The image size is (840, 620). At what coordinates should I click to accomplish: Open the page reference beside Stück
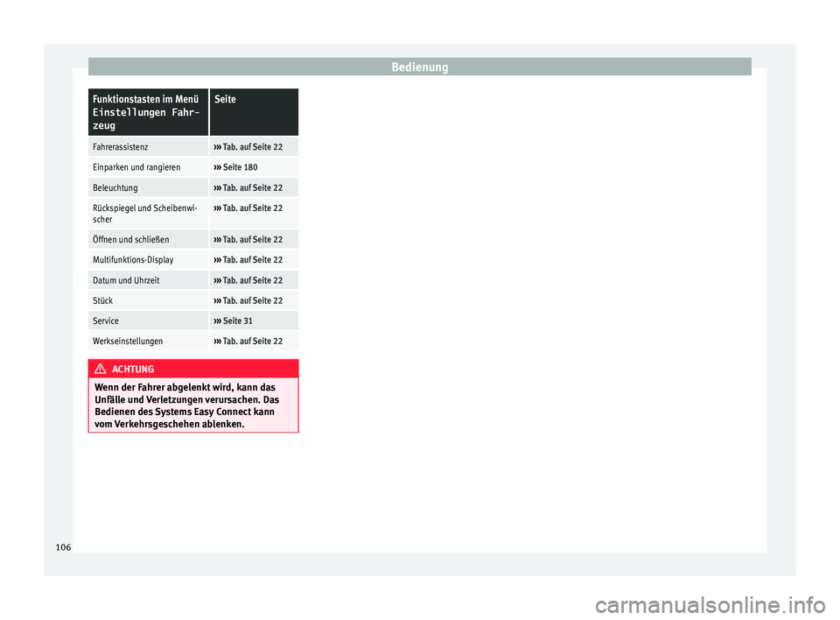[248, 301]
